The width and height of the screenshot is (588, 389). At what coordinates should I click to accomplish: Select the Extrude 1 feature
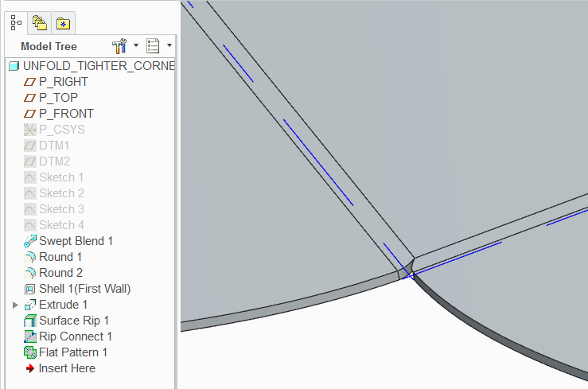(63, 305)
